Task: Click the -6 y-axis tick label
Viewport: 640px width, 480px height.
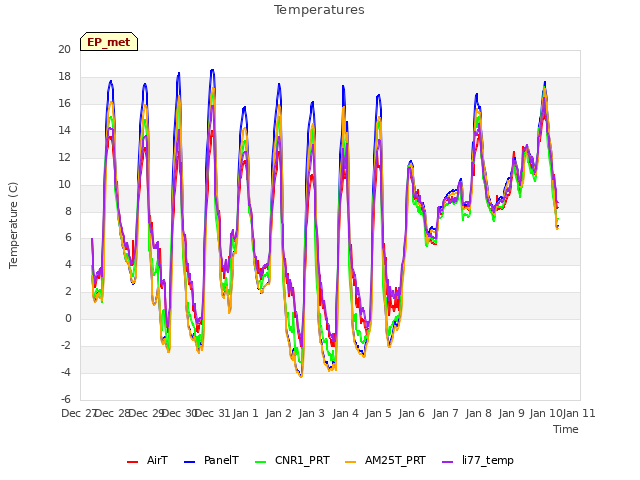Action: tap(66, 399)
